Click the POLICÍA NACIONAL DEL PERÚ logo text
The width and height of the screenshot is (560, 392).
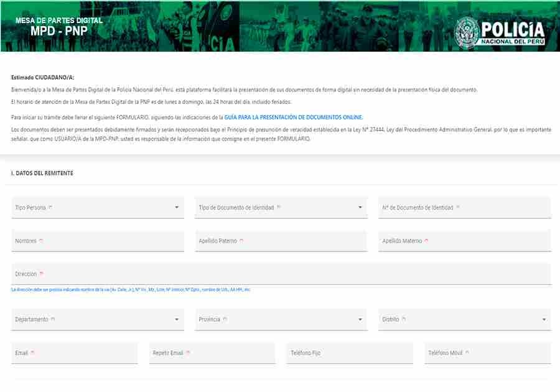[x=512, y=32]
